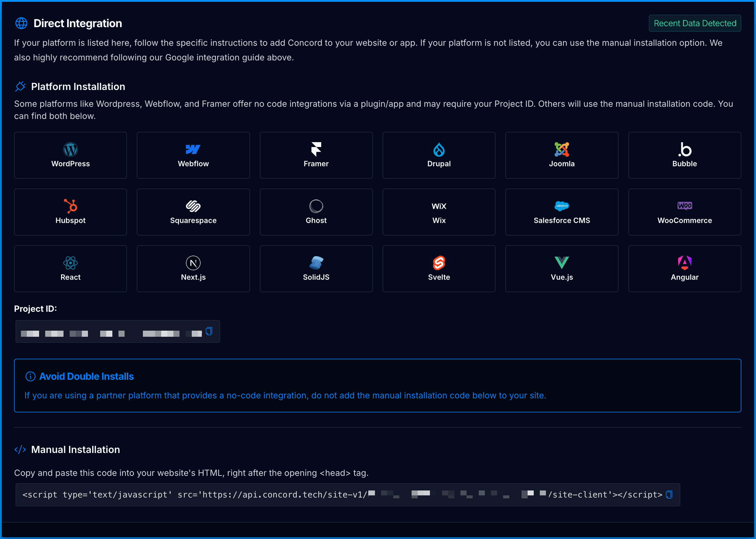The image size is (756, 539).
Task: Click the Avoid Double Installs info icon
Action: [x=30, y=376]
